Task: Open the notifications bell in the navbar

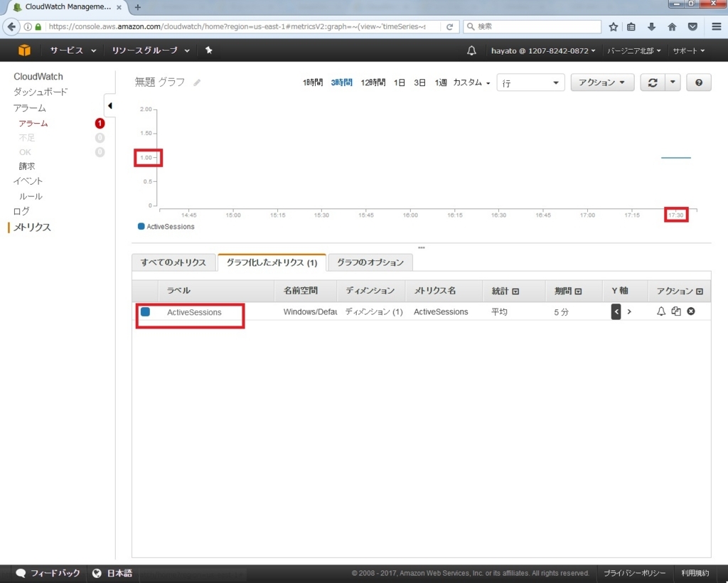Action: point(471,50)
